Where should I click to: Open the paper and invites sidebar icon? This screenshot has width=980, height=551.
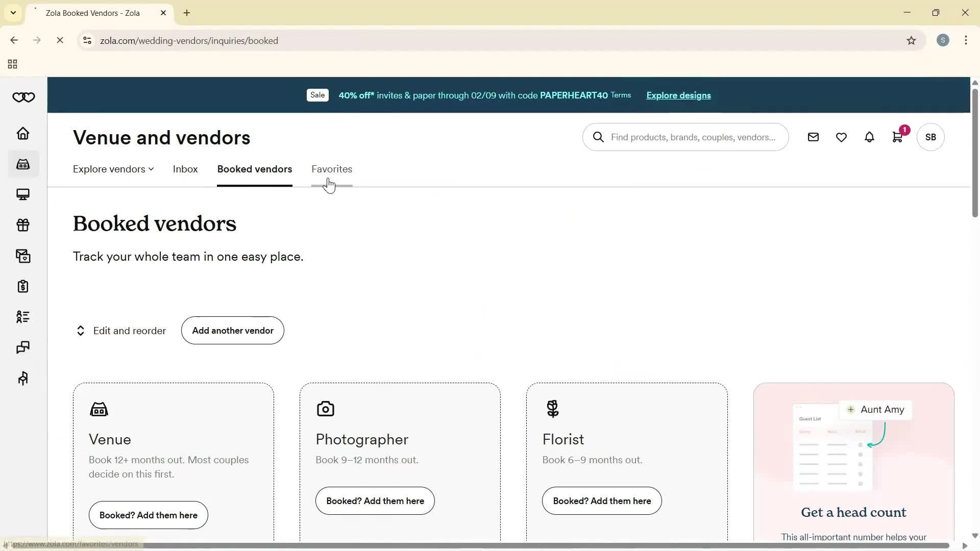22,256
